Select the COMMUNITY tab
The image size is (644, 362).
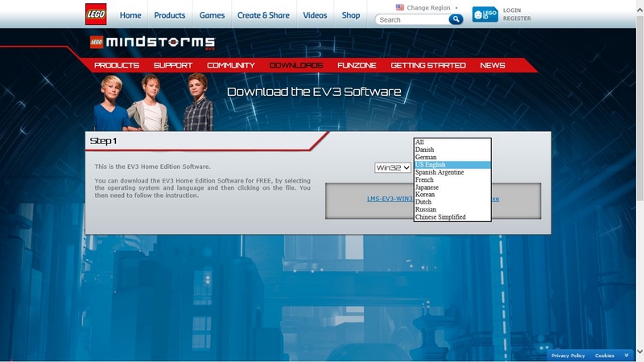(231, 65)
